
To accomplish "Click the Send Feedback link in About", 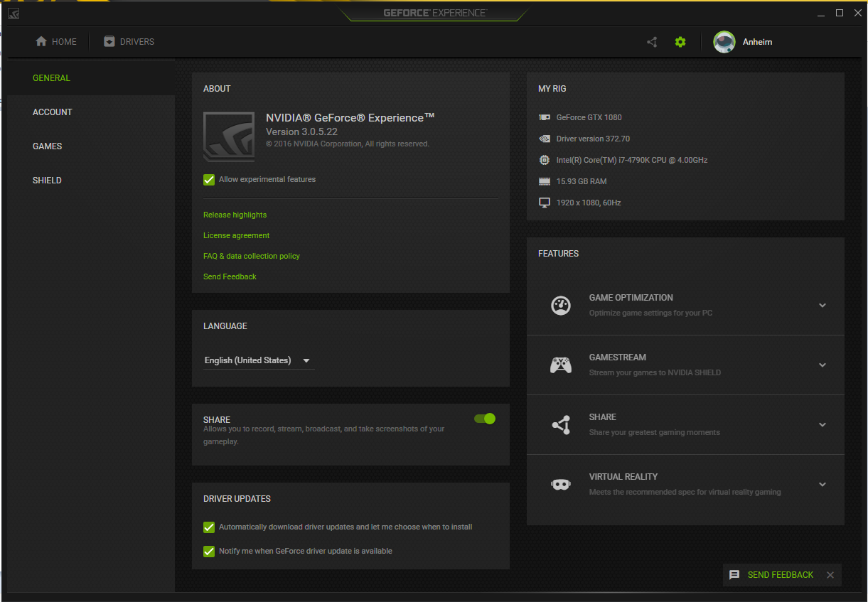I will pyautogui.click(x=230, y=276).
